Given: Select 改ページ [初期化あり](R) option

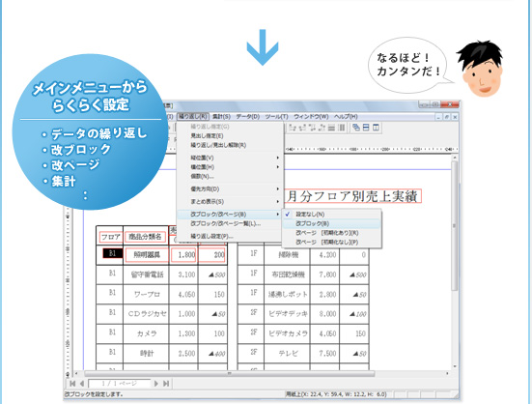Looking at the screenshot, I should (x=332, y=233).
